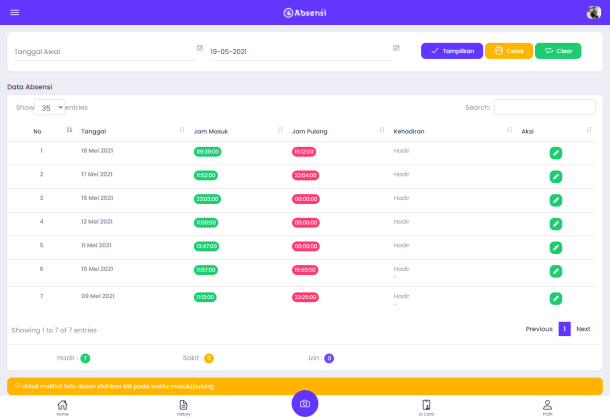The width and height of the screenshot is (610, 420).
Task: Open the hamburger menu
Action: click(14, 12)
